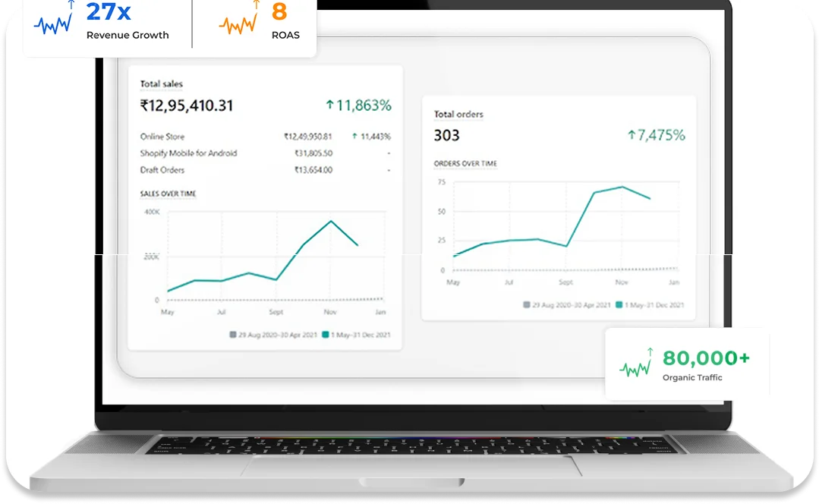Open the Total orders report heading
Screen dimensions: 819x504
coord(458,115)
